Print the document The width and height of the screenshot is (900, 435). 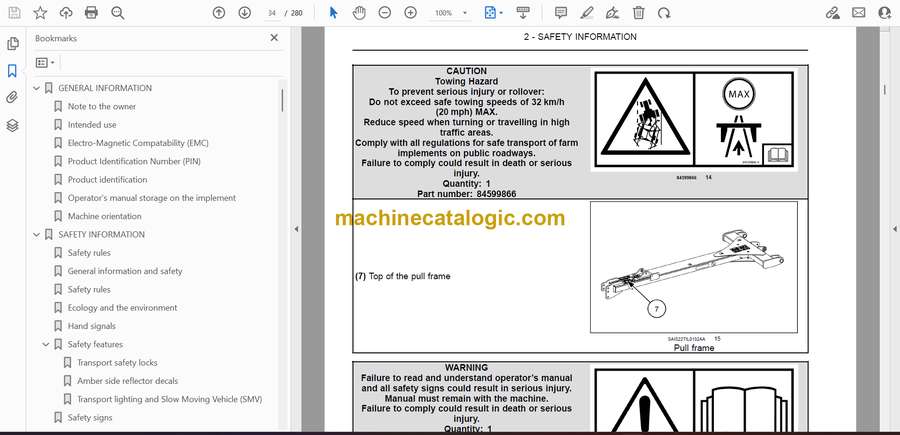(91, 13)
